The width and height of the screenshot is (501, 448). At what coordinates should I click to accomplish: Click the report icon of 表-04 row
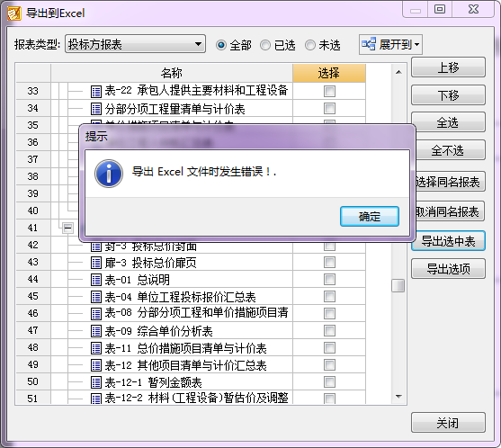(96, 297)
